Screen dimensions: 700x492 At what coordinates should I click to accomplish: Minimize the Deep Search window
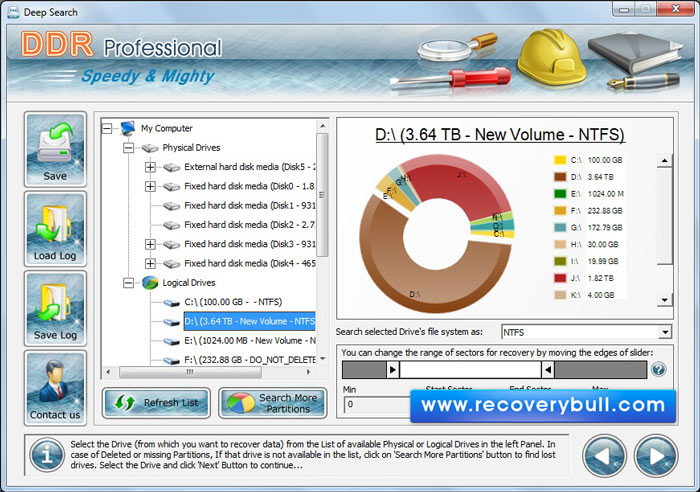pos(624,8)
